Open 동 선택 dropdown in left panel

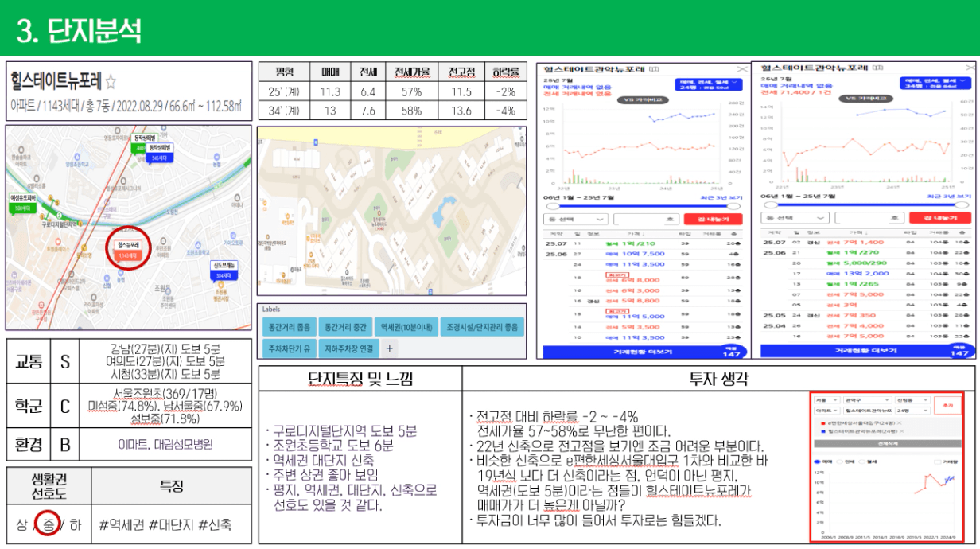[576, 220]
